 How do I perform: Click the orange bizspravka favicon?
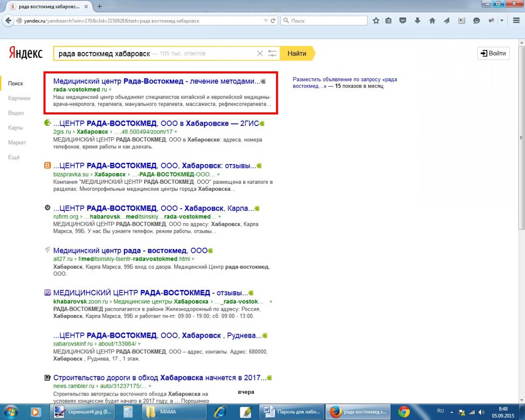point(48,165)
